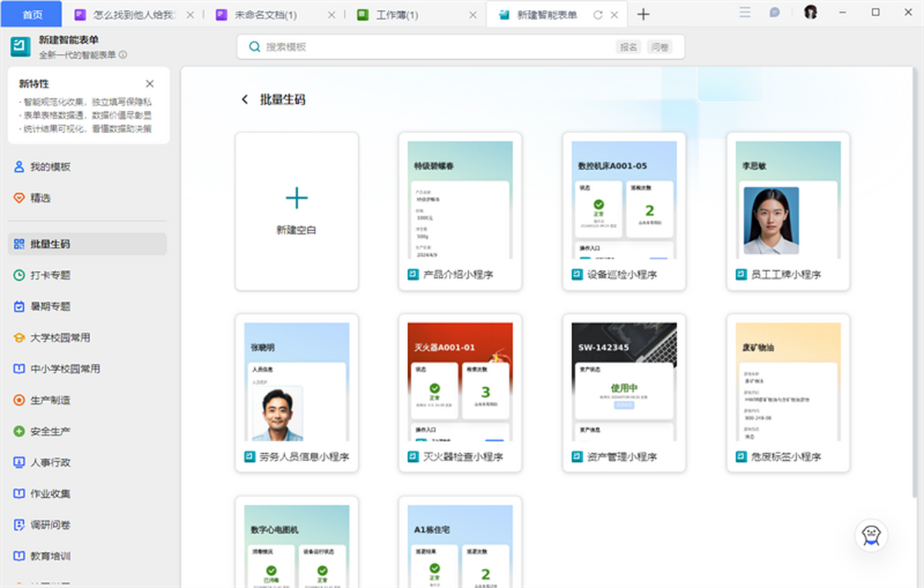Switch to the 工作簿(1) tab
Image resolution: width=924 pixels, height=588 pixels.
397,15
